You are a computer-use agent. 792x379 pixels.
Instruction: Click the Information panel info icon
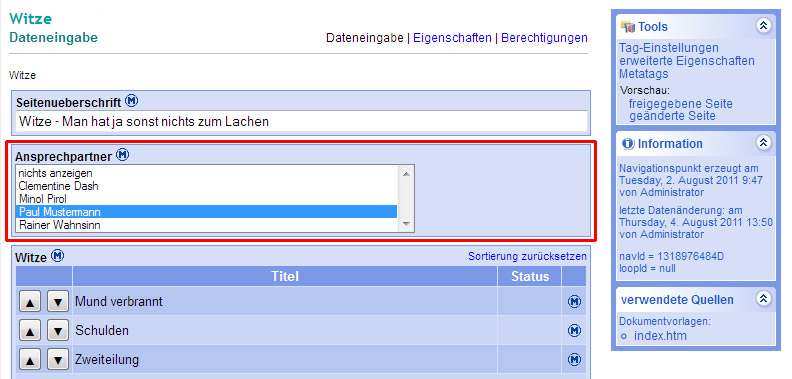[628, 144]
